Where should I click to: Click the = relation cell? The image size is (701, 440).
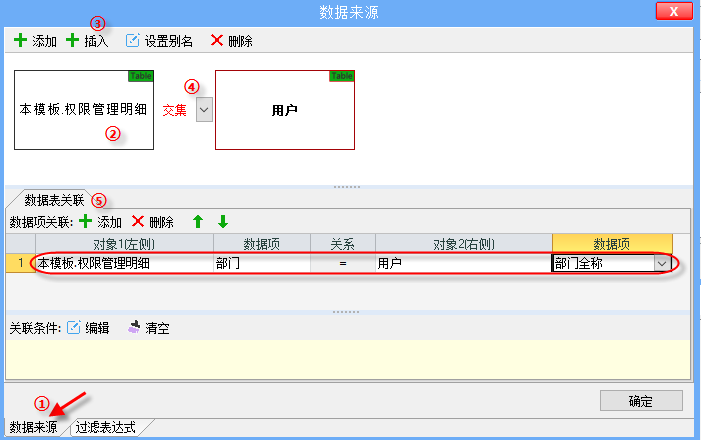(342, 263)
